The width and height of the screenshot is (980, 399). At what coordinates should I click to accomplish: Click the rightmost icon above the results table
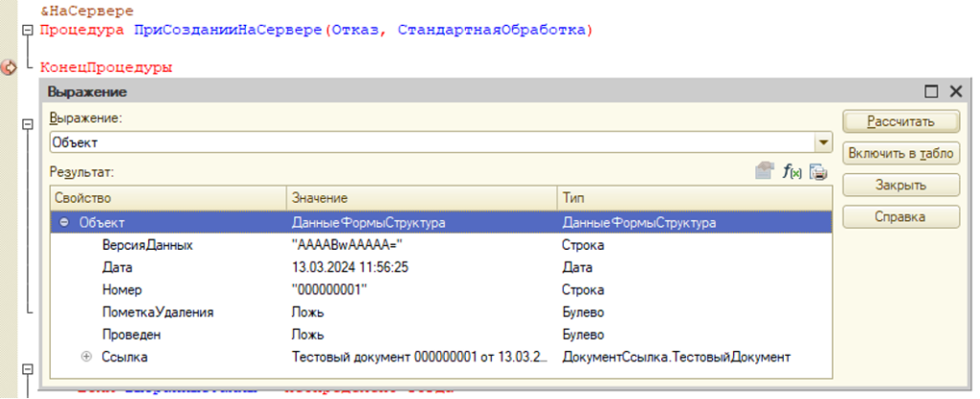(818, 171)
